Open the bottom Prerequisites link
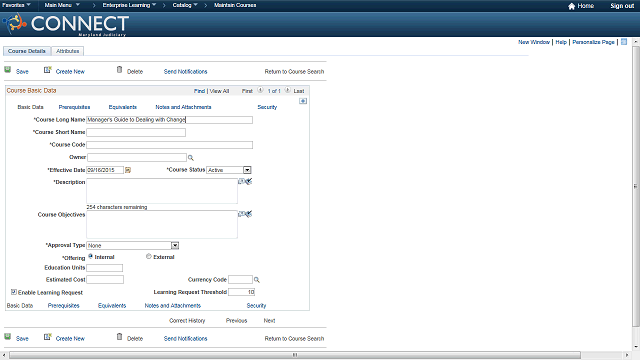 point(64,305)
